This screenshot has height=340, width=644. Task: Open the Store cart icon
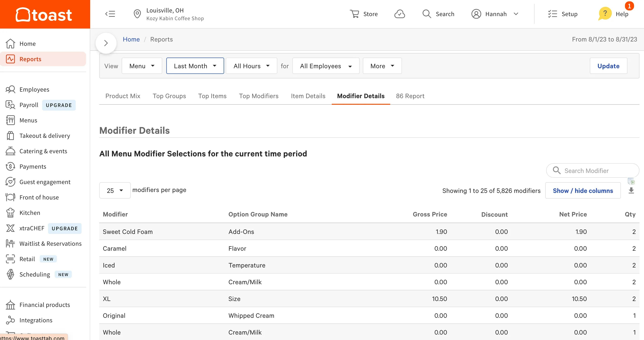coord(354,14)
